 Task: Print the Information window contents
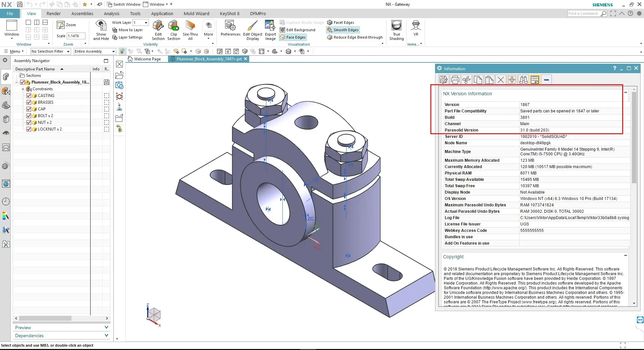click(x=455, y=80)
